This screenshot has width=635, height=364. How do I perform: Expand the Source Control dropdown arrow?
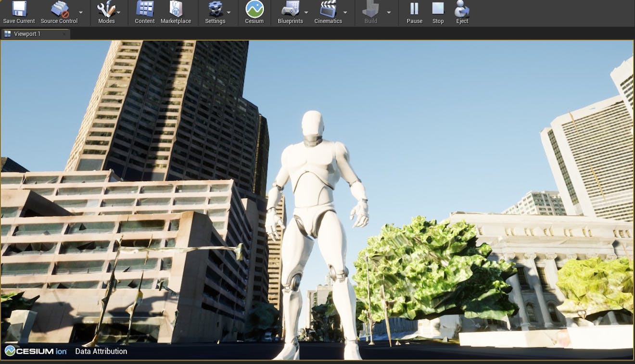pyautogui.click(x=81, y=13)
